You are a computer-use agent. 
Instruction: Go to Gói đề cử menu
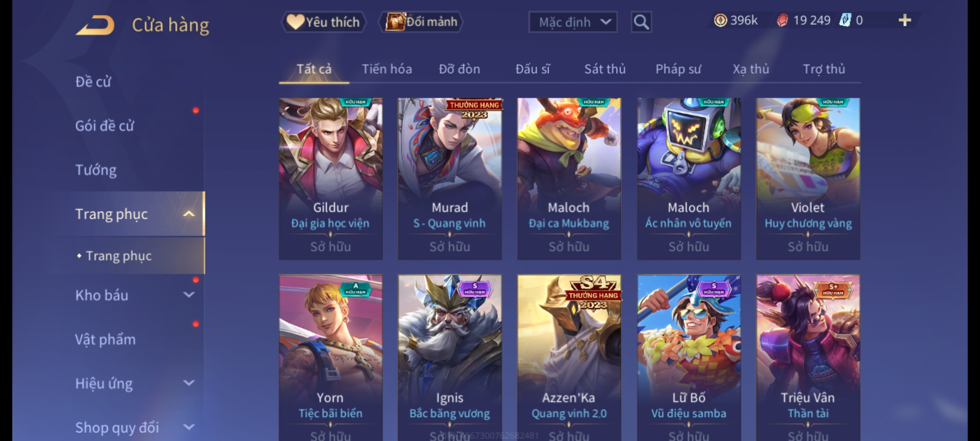click(105, 126)
